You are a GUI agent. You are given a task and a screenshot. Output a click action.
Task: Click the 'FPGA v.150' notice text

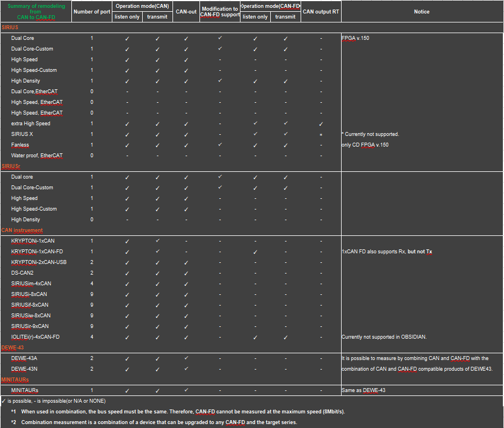tap(356, 38)
